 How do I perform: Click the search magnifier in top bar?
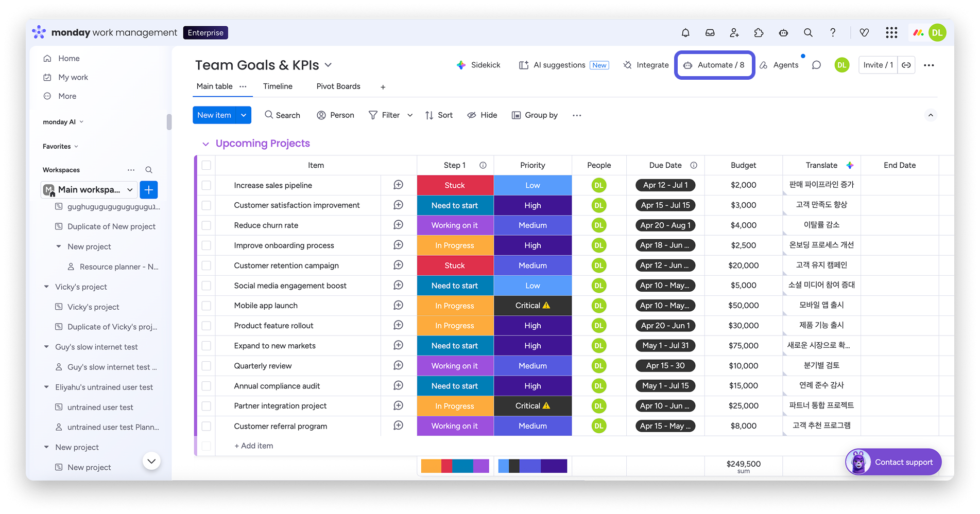pyautogui.click(x=808, y=33)
